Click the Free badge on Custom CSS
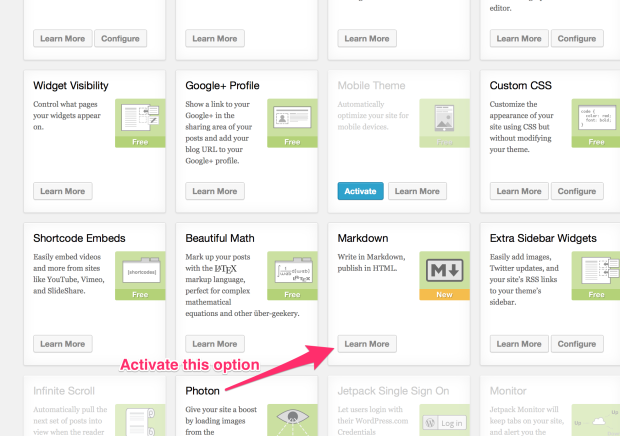The image size is (620, 436). [596, 142]
